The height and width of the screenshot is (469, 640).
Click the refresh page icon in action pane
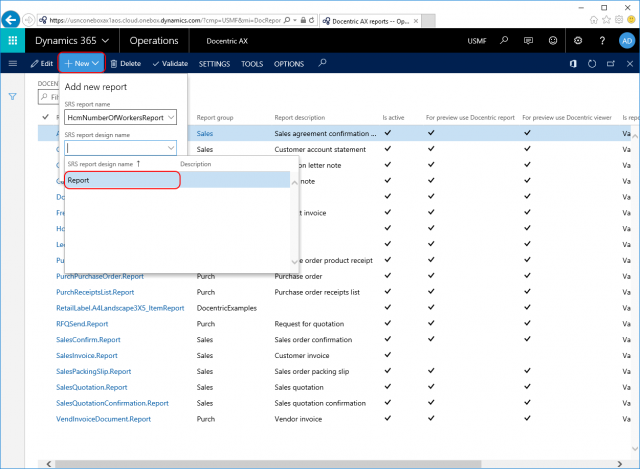[x=592, y=64]
